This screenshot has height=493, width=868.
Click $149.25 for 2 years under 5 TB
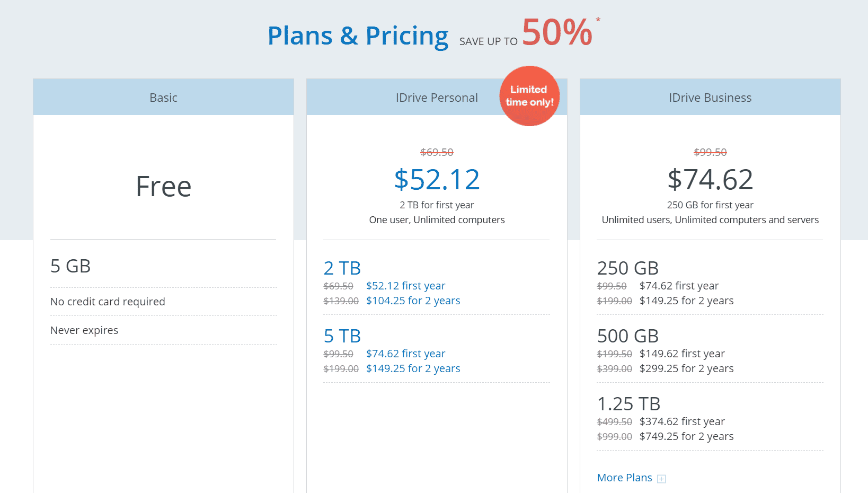pos(413,368)
